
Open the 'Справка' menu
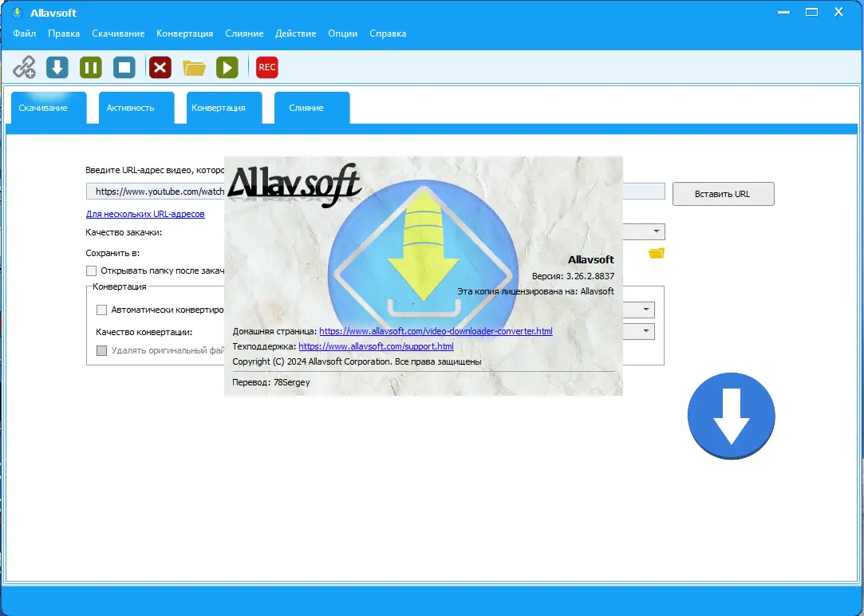388,34
